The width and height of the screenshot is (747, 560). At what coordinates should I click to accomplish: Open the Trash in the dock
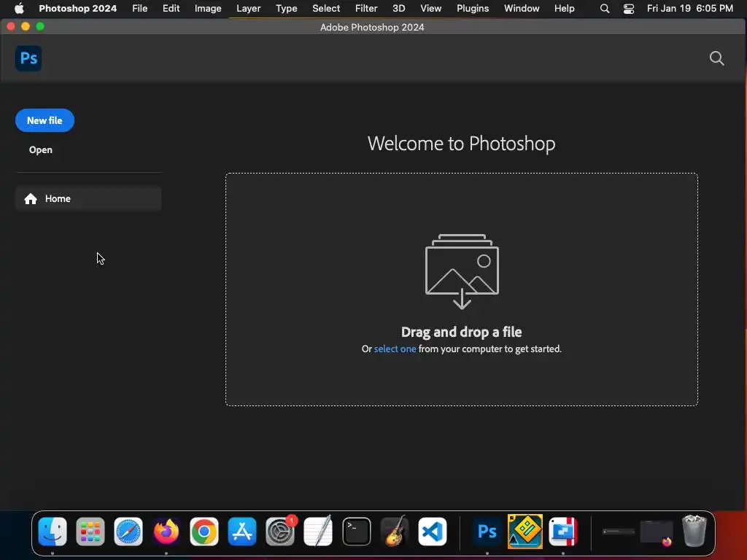click(694, 531)
